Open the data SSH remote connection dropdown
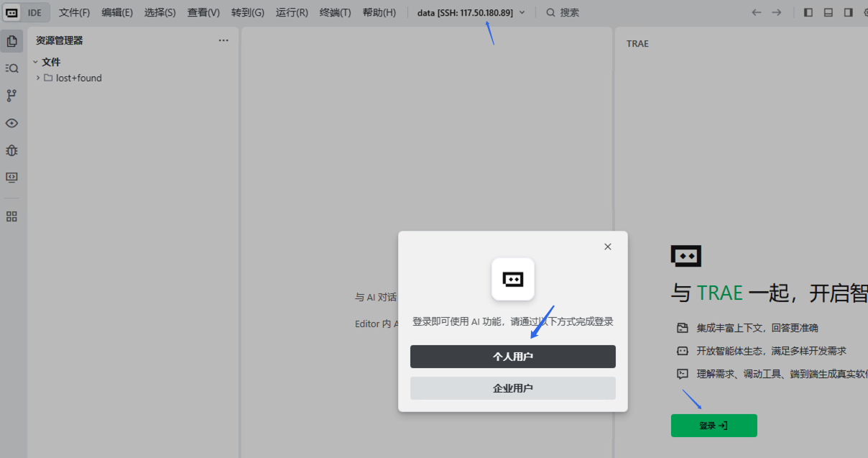Image resolution: width=868 pixels, height=458 pixels. tap(471, 12)
